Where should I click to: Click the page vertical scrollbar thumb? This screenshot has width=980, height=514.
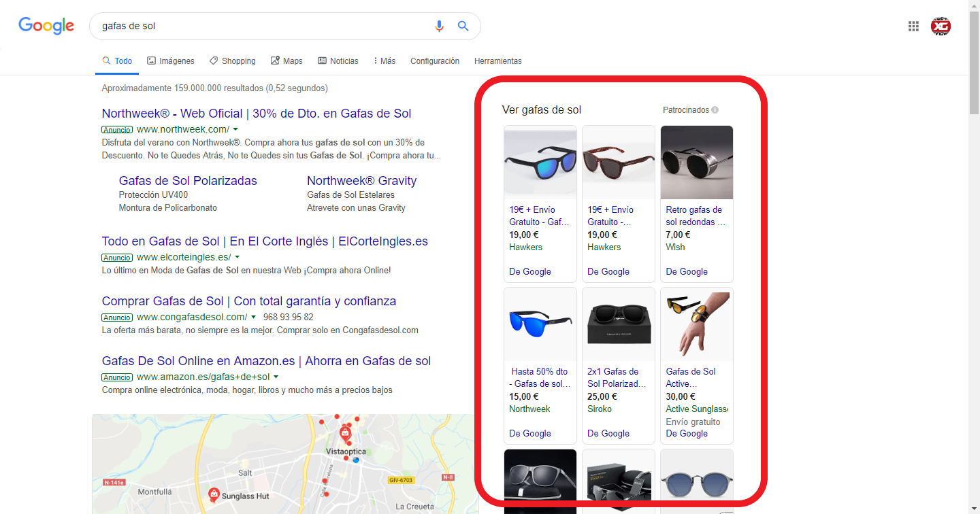[975, 64]
